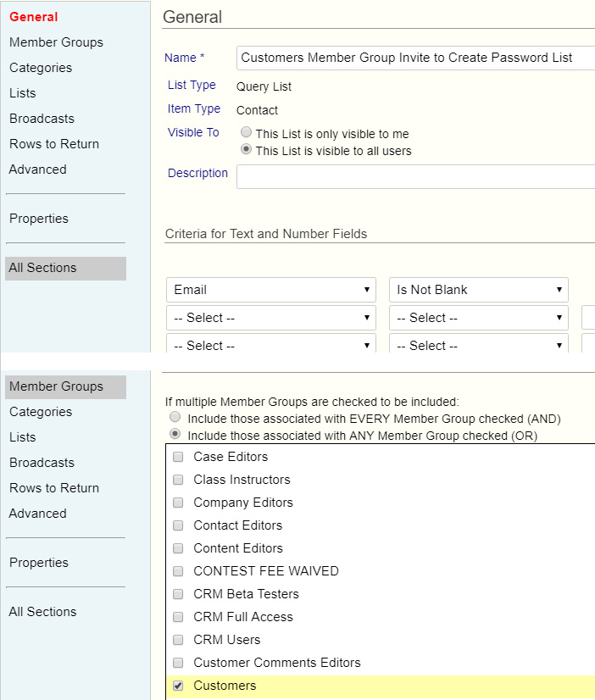Click the highlighted All Sections sidebar item

coord(43,268)
